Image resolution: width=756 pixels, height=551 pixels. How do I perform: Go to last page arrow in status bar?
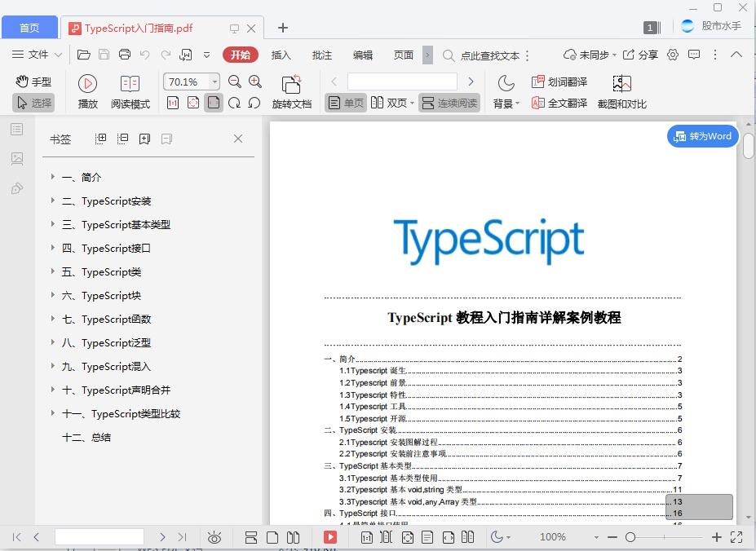point(182,537)
